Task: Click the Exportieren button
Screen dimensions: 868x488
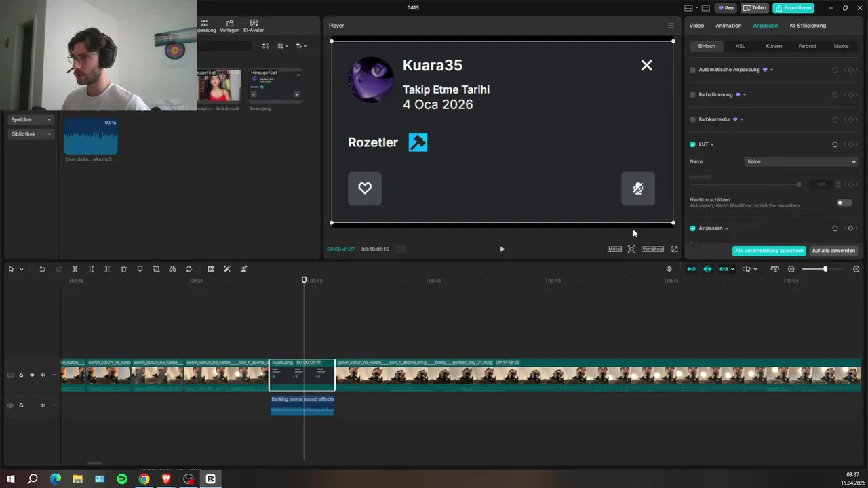Action: [793, 8]
